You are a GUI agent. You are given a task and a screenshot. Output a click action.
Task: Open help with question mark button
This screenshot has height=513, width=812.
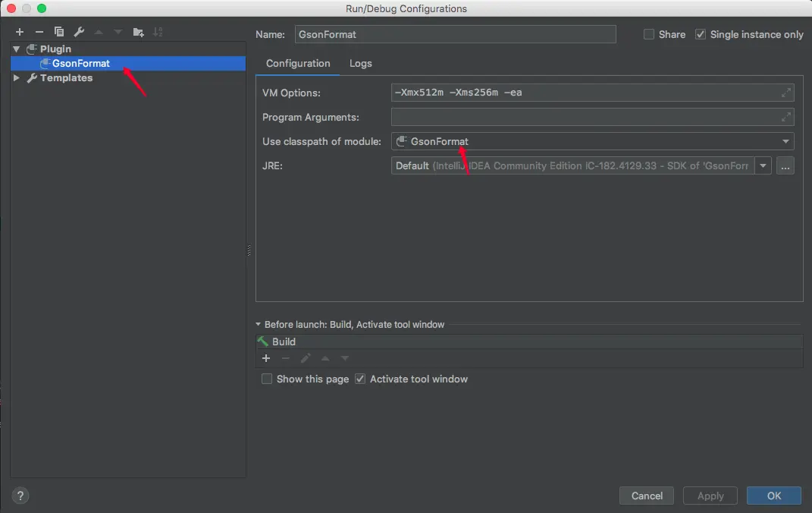20,496
